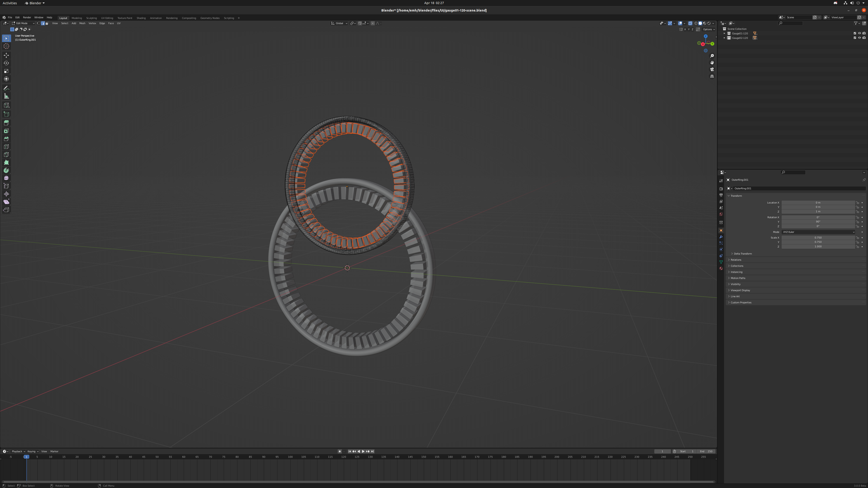
Task: Switch to the Modeling workspace tab
Action: coord(76,18)
